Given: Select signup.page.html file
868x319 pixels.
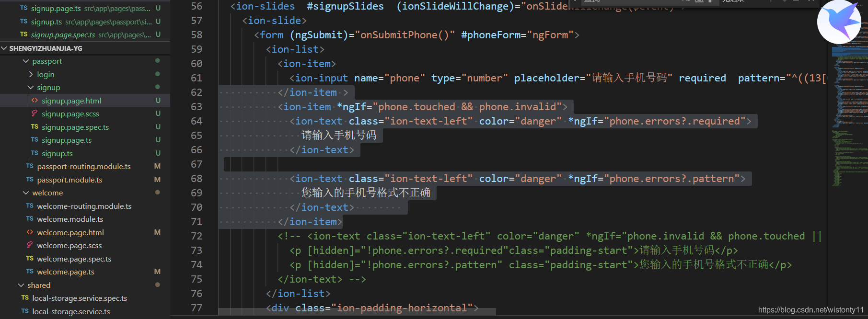Looking at the screenshot, I should coord(85,101).
